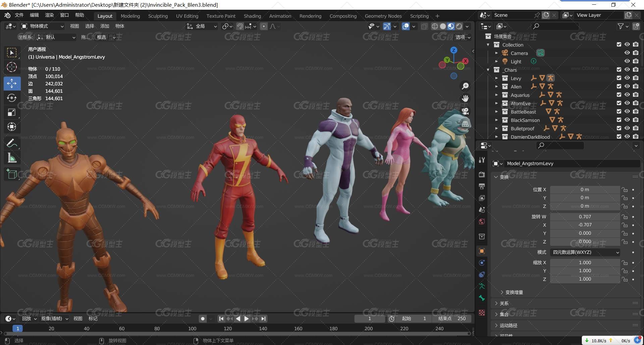Switch to the UV Editing workspace tab
Viewport: 644px width, 345px height.
click(187, 16)
